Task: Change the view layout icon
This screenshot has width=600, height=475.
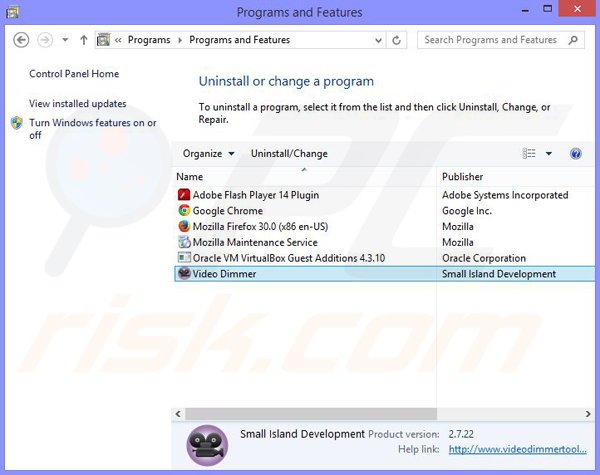Action: click(529, 153)
